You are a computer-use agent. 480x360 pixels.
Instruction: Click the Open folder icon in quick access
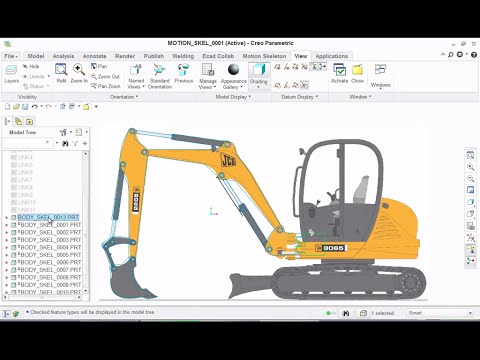[16, 107]
